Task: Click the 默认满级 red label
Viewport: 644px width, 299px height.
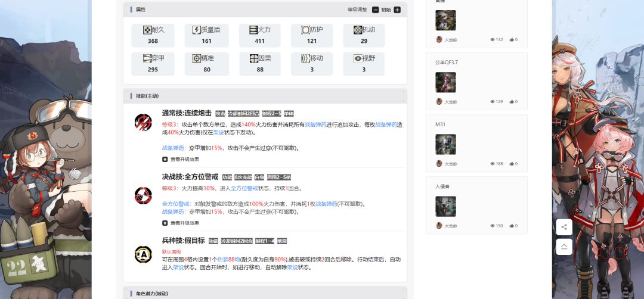Action: tap(172, 252)
